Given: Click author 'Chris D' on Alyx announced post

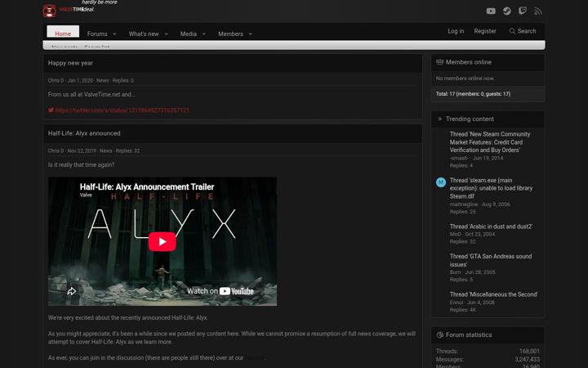Looking at the screenshot, I should click(x=56, y=150).
